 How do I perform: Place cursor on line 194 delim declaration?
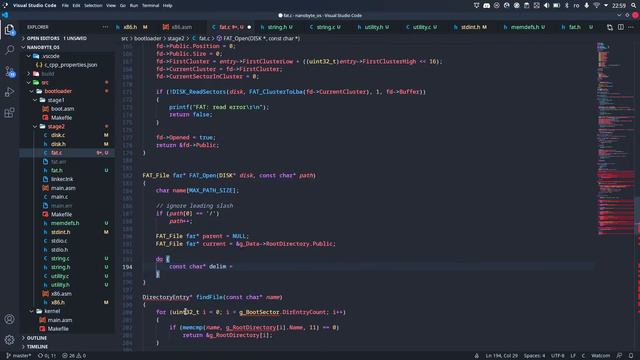(x=200, y=267)
